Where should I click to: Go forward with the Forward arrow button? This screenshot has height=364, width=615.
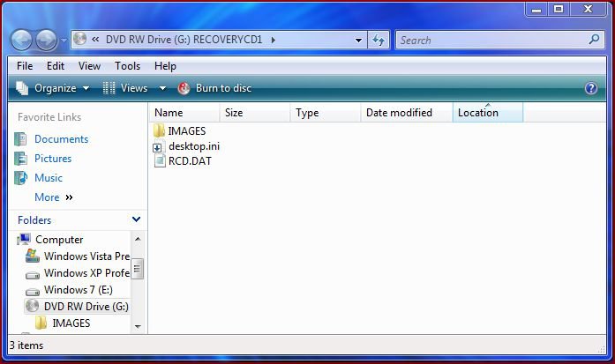pyautogui.click(x=46, y=40)
